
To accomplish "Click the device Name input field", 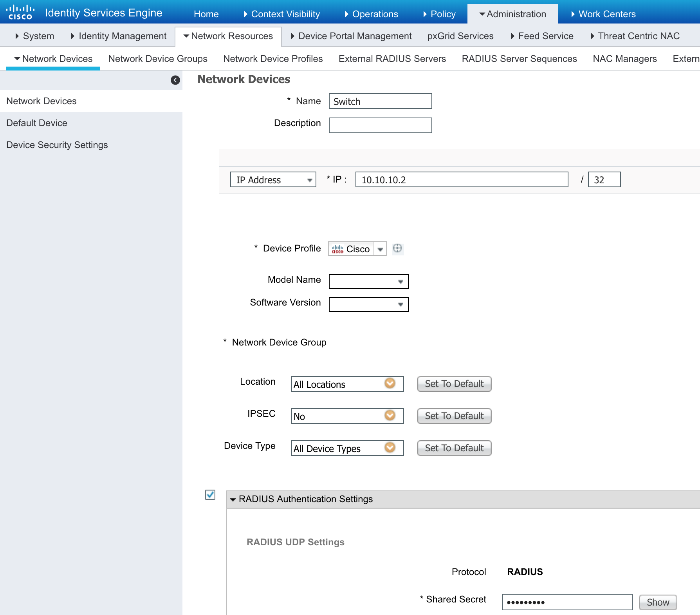I will pos(380,101).
